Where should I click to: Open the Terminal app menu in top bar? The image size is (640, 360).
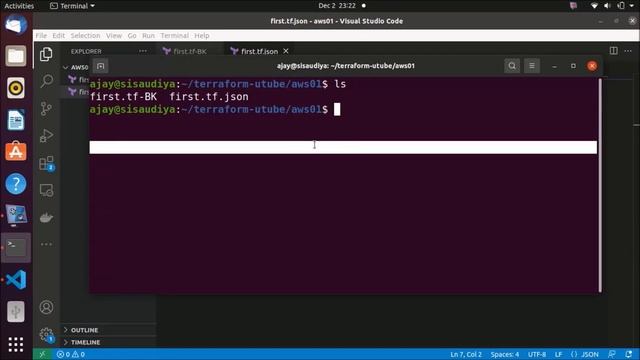pyautogui.click(x=72, y=6)
